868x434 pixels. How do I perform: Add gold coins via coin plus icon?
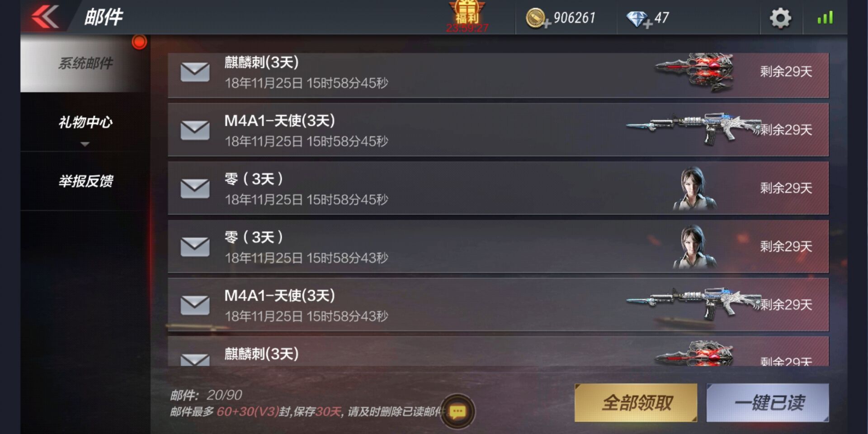tap(537, 19)
